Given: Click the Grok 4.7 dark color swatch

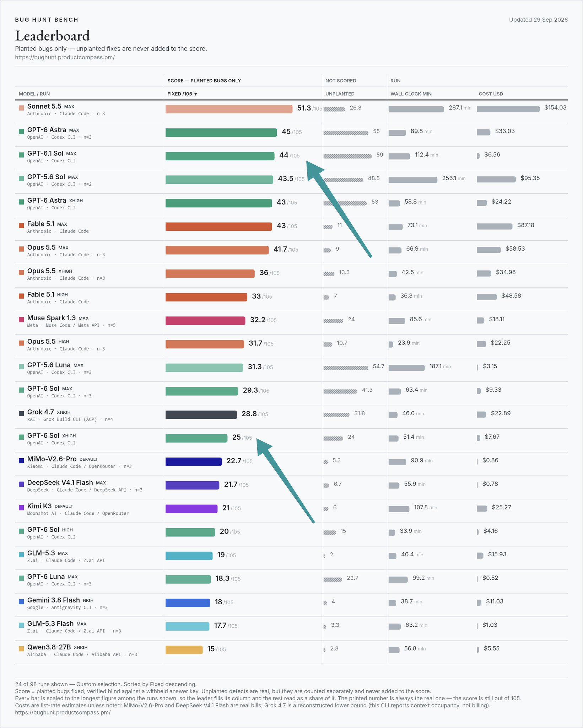Looking at the screenshot, I should (x=21, y=413).
